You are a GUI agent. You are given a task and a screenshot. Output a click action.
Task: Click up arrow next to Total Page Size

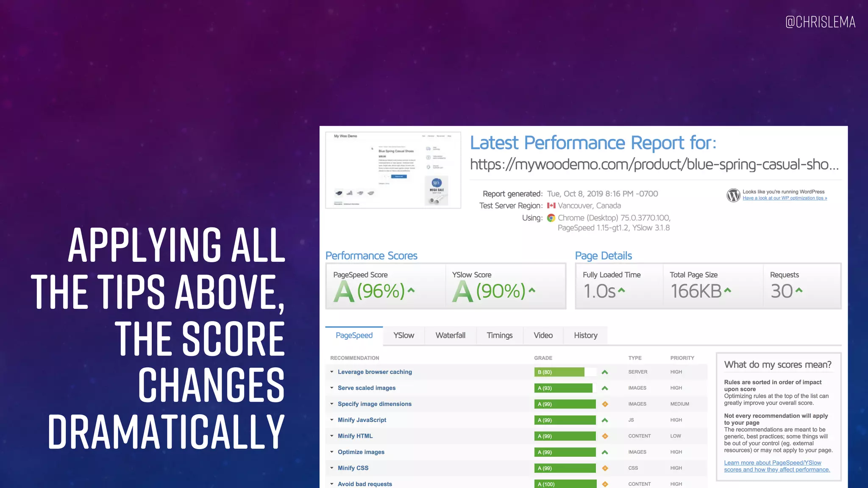coord(727,290)
